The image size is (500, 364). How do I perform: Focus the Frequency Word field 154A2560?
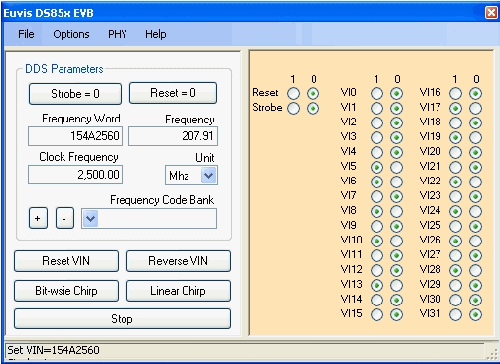75,136
